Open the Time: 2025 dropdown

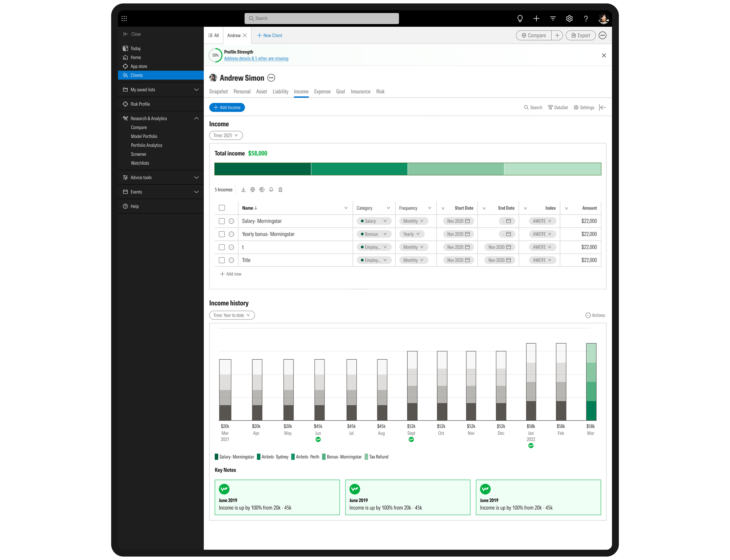226,135
